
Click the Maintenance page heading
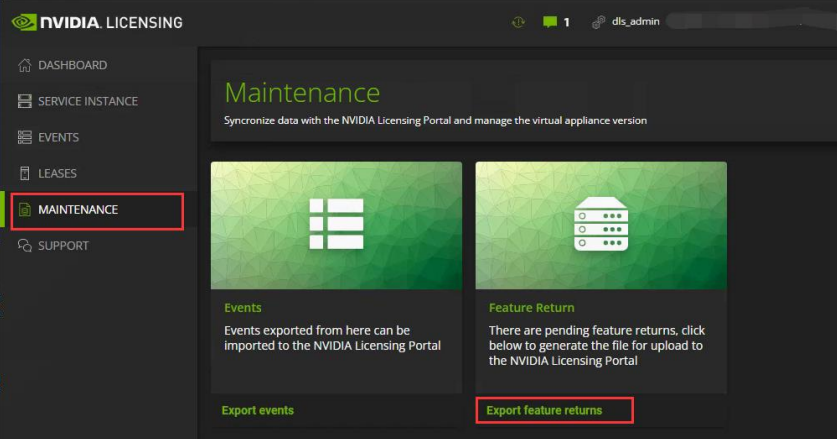point(302,92)
